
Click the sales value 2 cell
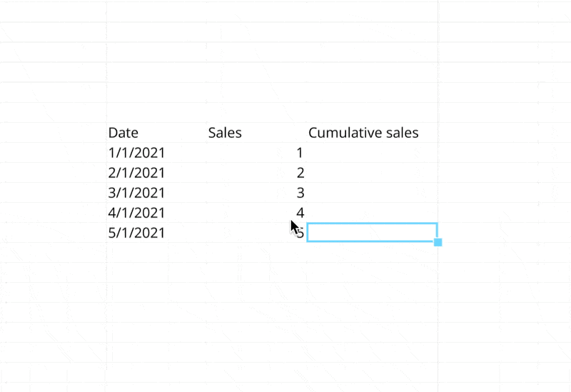pos(300,173)
